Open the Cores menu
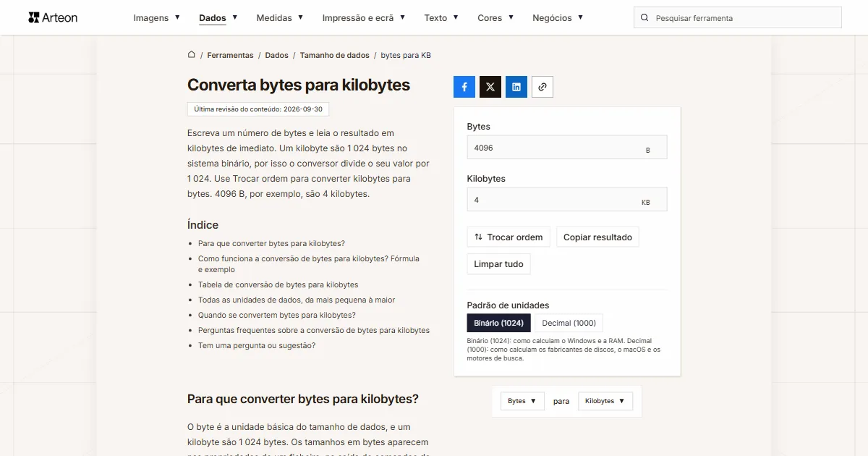868x456 pixels. (x=495, y=17)
